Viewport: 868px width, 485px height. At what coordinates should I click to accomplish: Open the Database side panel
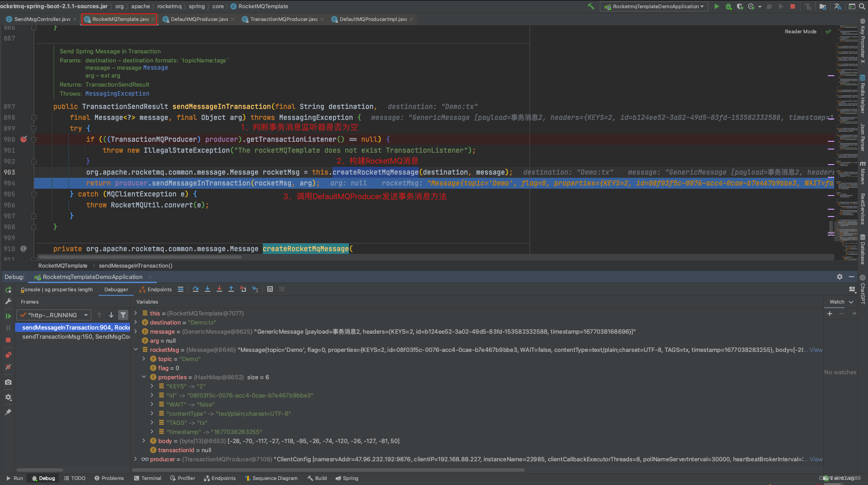(863, 249)
